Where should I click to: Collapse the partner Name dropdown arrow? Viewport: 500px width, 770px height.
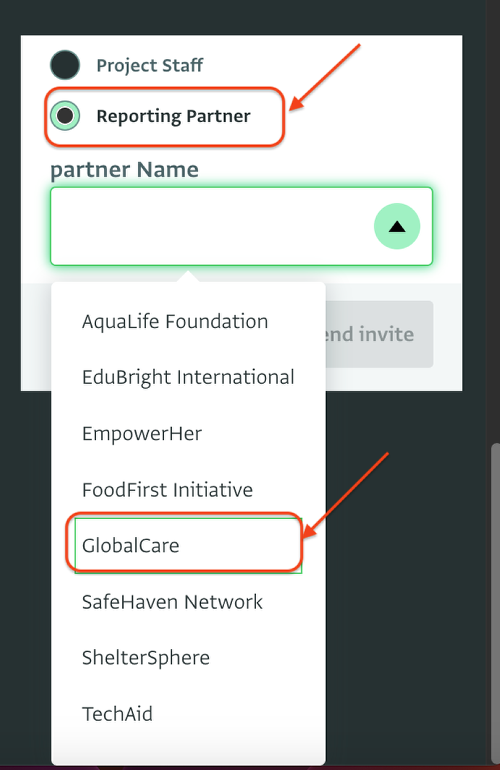point(397,226)
